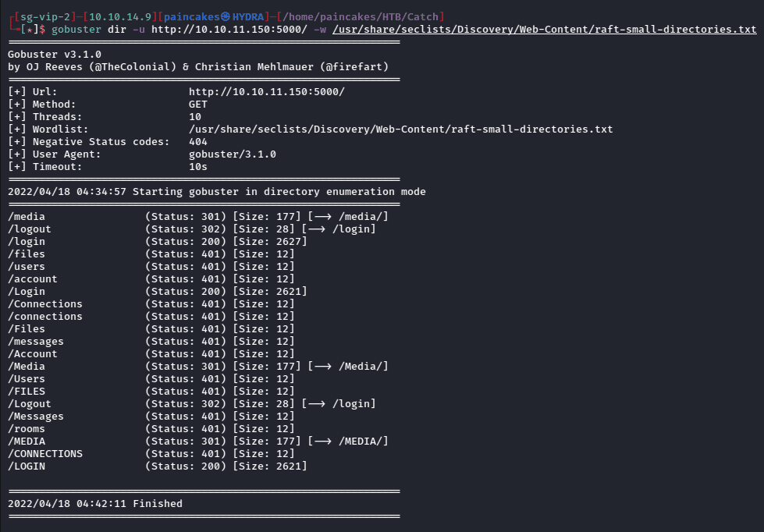This screenshot has width=764, height=532.
Task: Click the Wordlist path in settings header
Action: tap(400, 129)
